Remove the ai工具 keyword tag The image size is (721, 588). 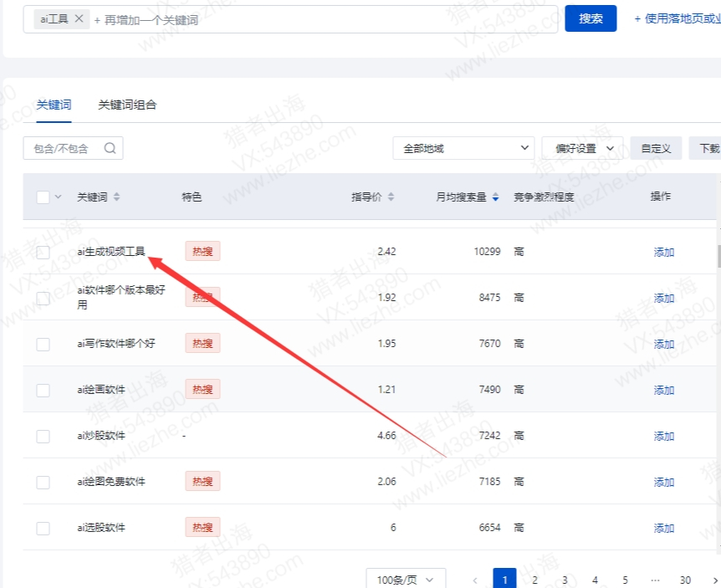(79, 18)
